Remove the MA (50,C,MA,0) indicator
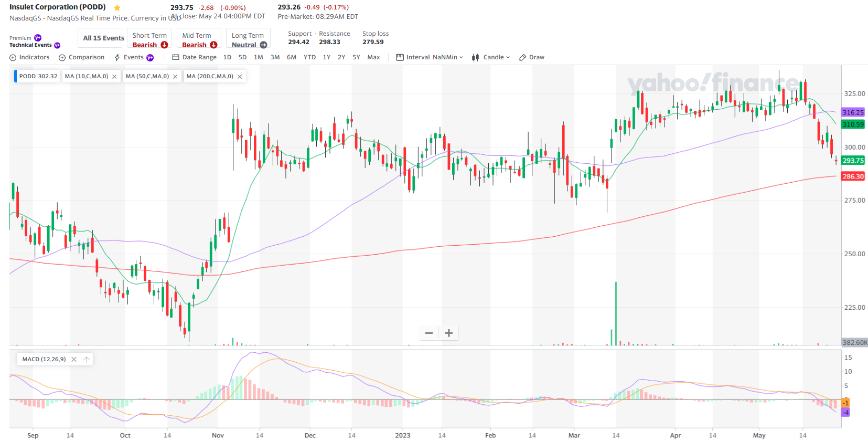 [175, 77]
